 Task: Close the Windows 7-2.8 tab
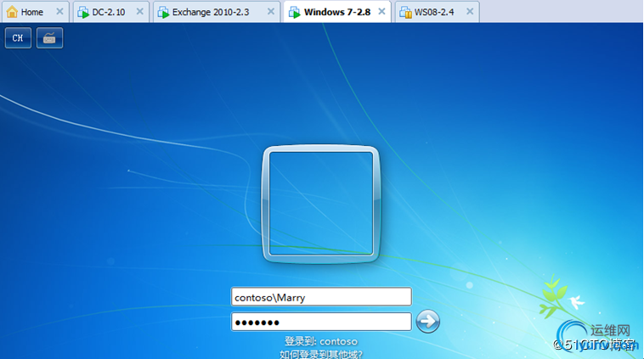click(382, 12)
